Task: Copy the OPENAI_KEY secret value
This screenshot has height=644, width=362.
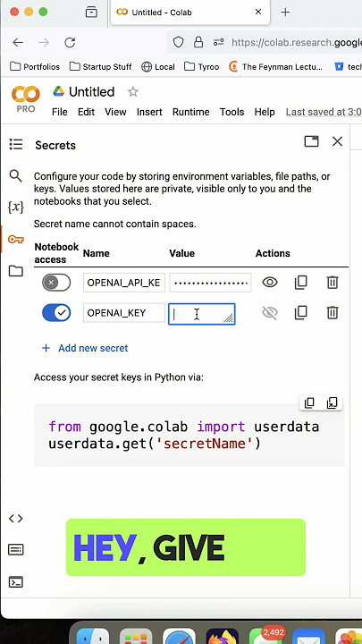Action: point(301,313)
